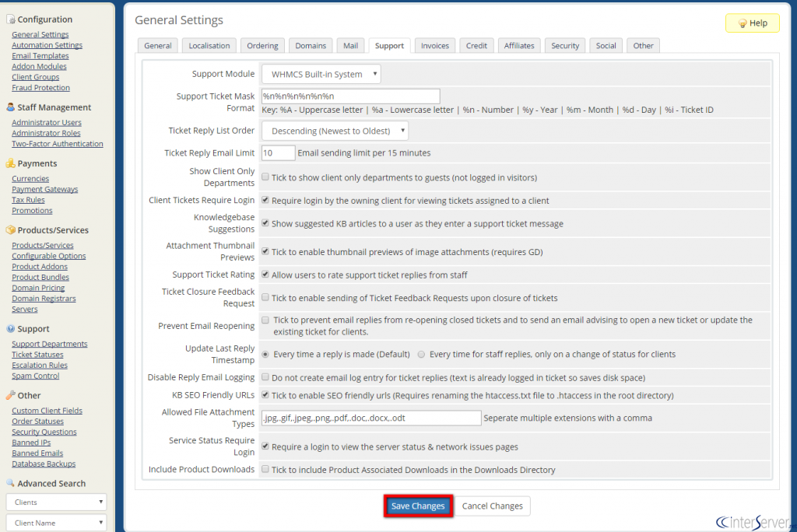Open Custom Client Fields link
Viewport: 797px width, 532px height.
[47, 411]
